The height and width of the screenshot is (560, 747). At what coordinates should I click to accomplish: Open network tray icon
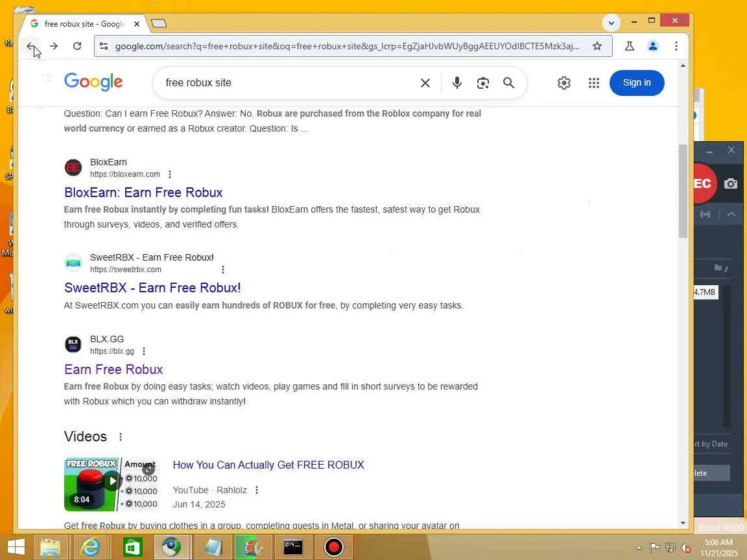pos(670,548)
